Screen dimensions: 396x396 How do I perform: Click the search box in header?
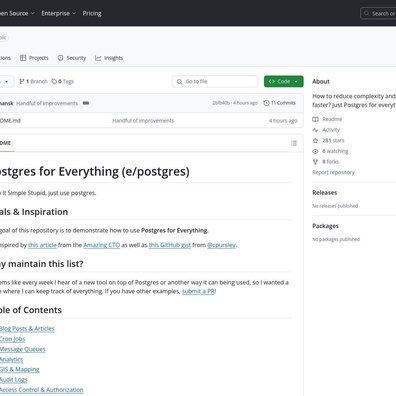(x=378, y=13)
